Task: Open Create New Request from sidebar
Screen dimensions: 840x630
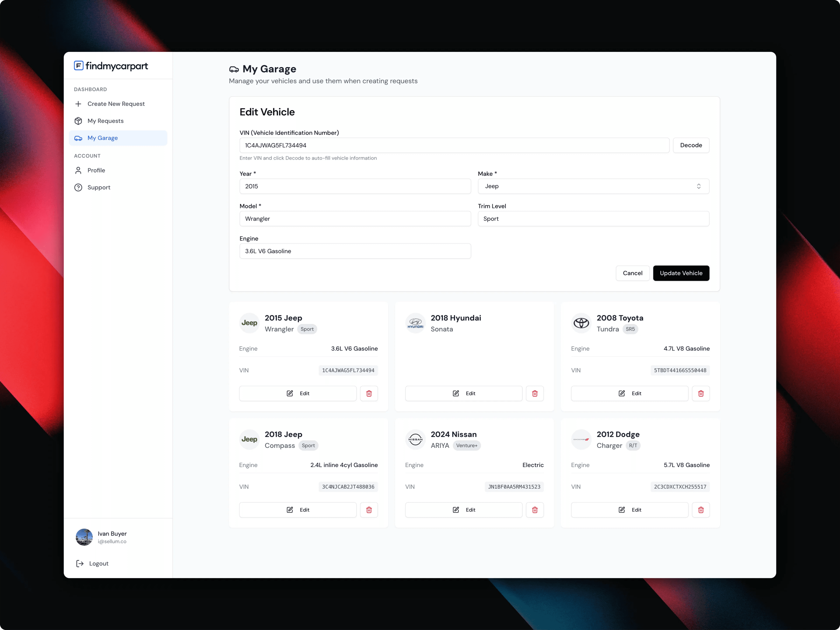Action: (116, 104)
